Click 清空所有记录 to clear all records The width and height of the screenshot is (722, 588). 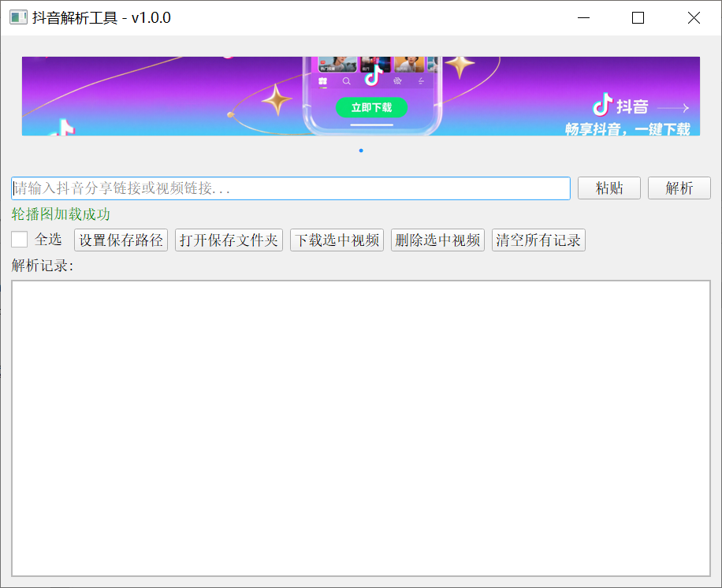click(538, 240)
